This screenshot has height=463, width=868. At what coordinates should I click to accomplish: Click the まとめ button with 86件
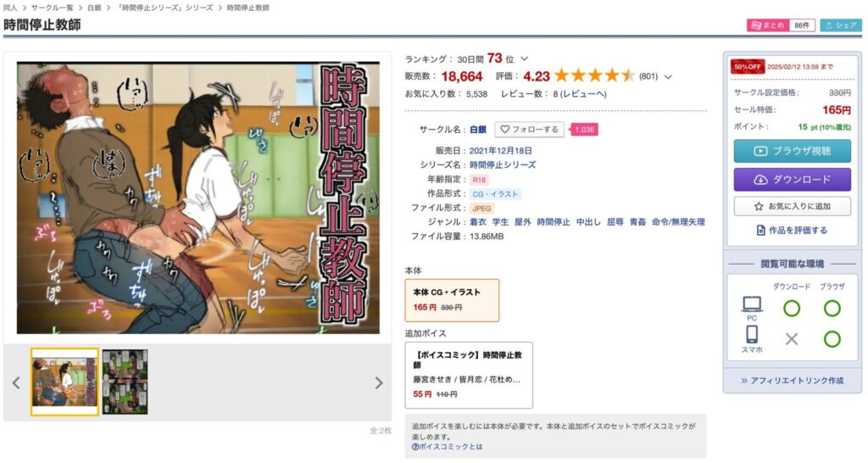781,25
